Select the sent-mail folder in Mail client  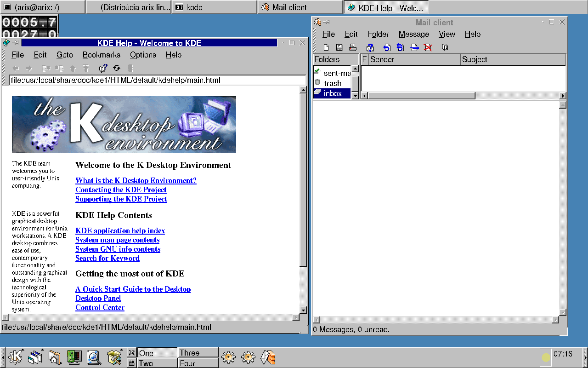click(x=332, y=73)
